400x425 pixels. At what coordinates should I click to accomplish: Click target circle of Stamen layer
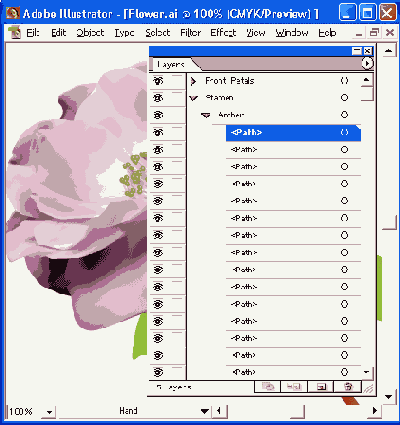click(345, 98)
